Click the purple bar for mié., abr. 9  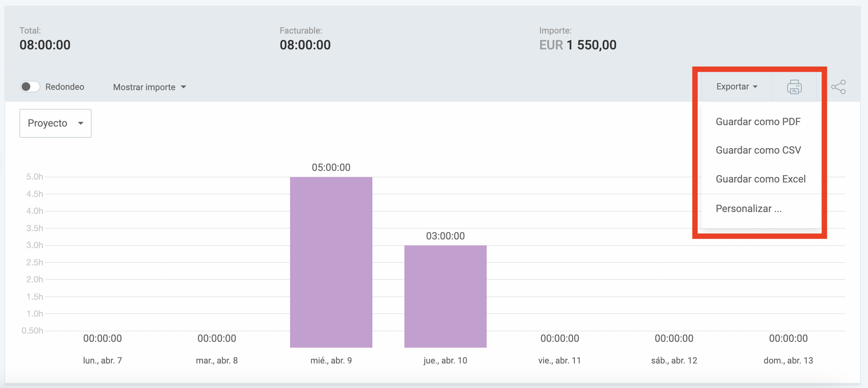pyautogui.click(x=331, y=262)
